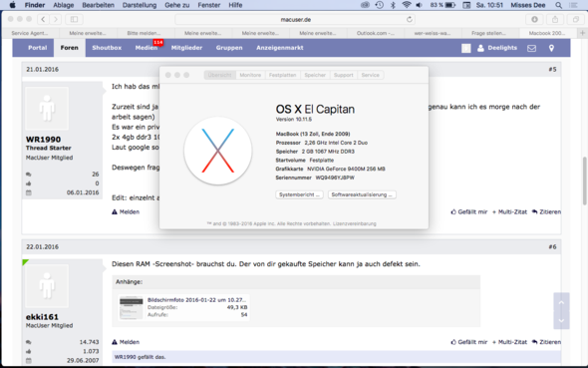Go back with Safari back arrow

pyautogui.click(x=43, y=19)
